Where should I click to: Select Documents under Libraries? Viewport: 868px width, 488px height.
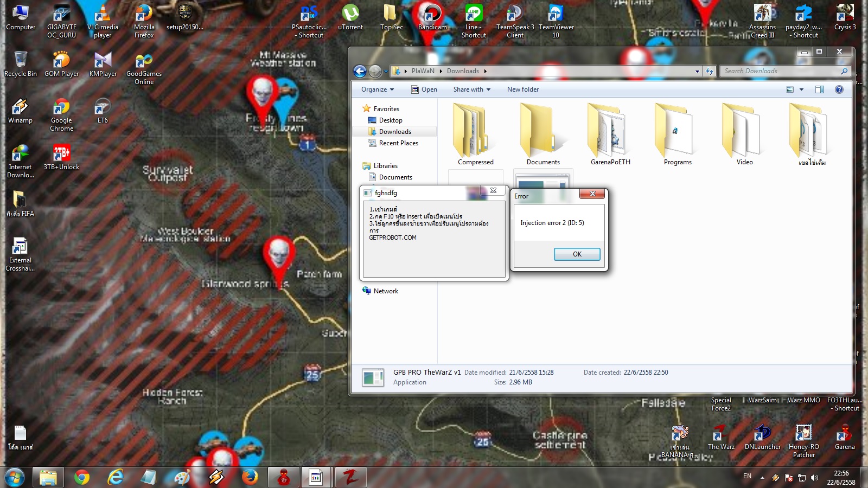[x=395, y=177]
